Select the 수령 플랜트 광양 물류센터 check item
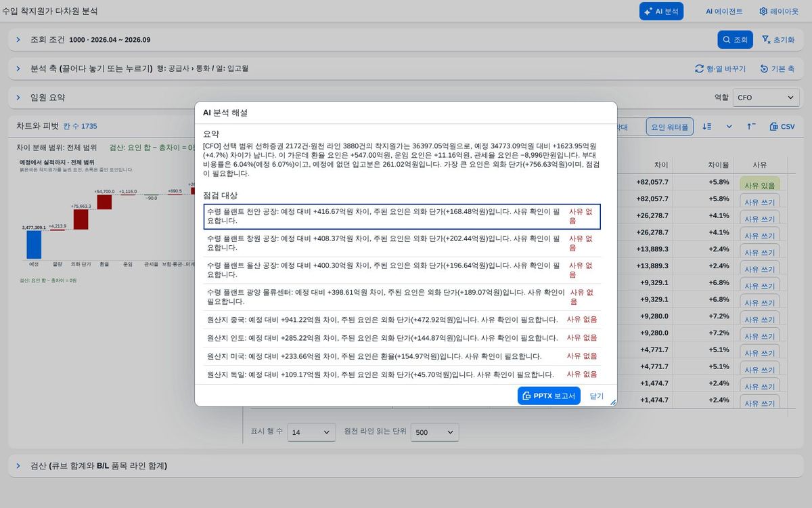 (x=402, y=297)
